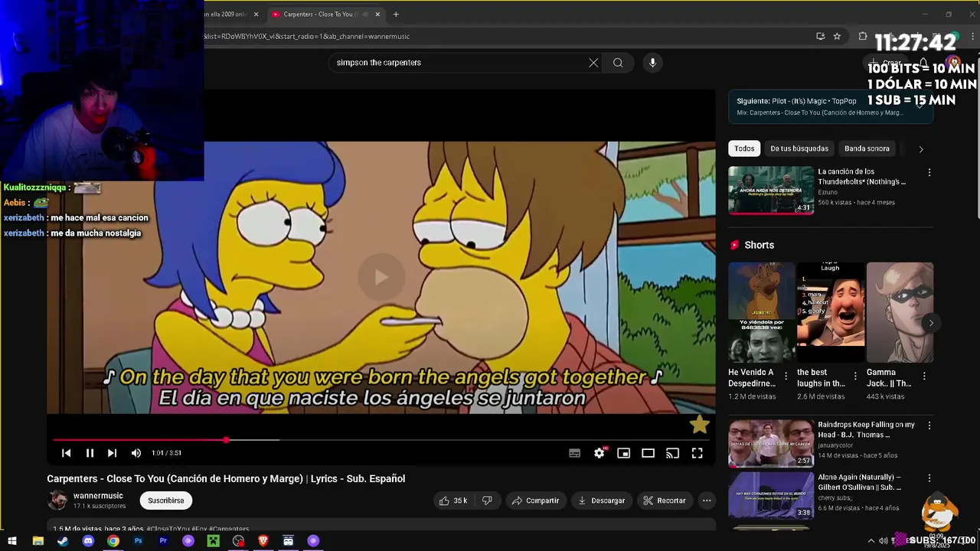Open 'Alone Again (Naturally)' video thumbnail
The image size is (980, 551).
coord(771,495)
